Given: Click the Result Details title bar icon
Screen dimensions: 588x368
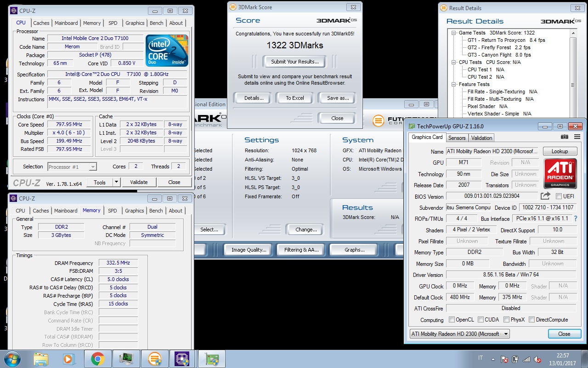Looking at the screenshot, I should 444,8.
